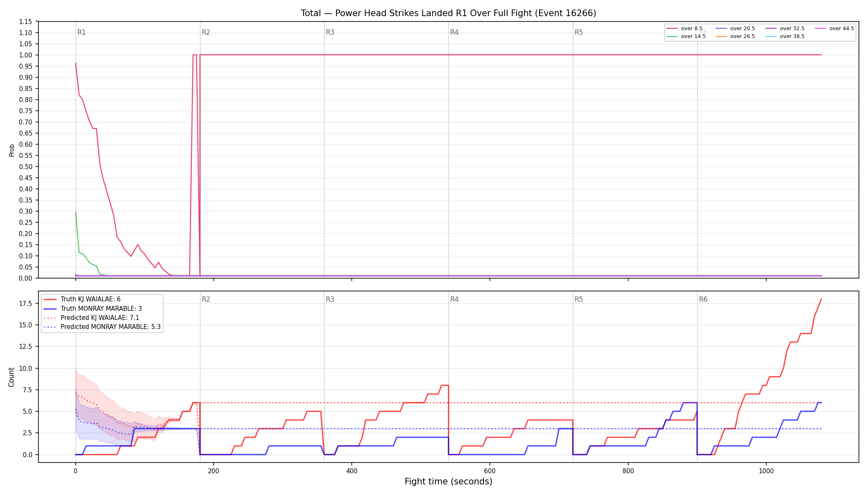Click the 1.00 tick on the Prob axis

tap(26, 55)
